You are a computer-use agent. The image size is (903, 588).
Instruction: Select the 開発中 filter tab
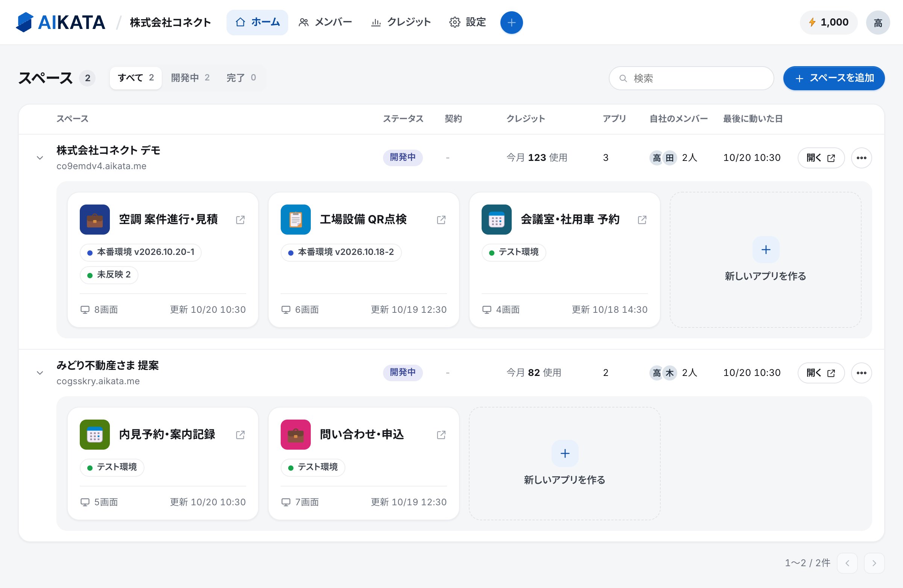point(190,78)
